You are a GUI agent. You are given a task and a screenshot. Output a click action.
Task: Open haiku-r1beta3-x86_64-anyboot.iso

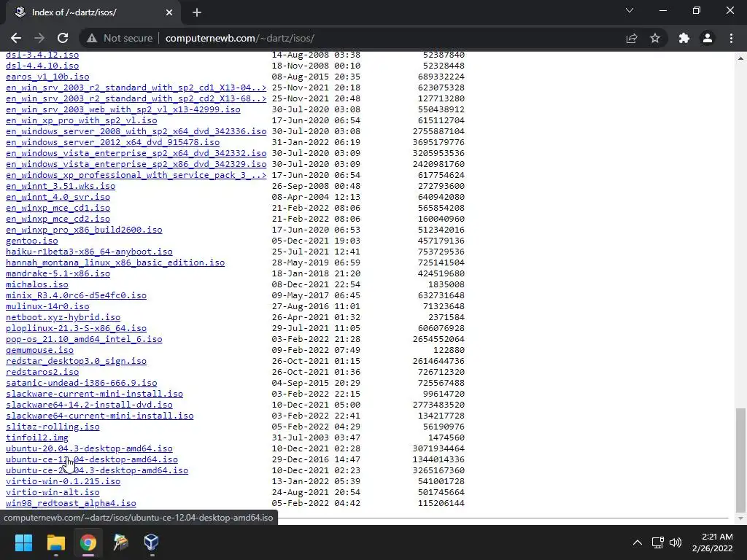pyautogui.click(x=89, y=252)
